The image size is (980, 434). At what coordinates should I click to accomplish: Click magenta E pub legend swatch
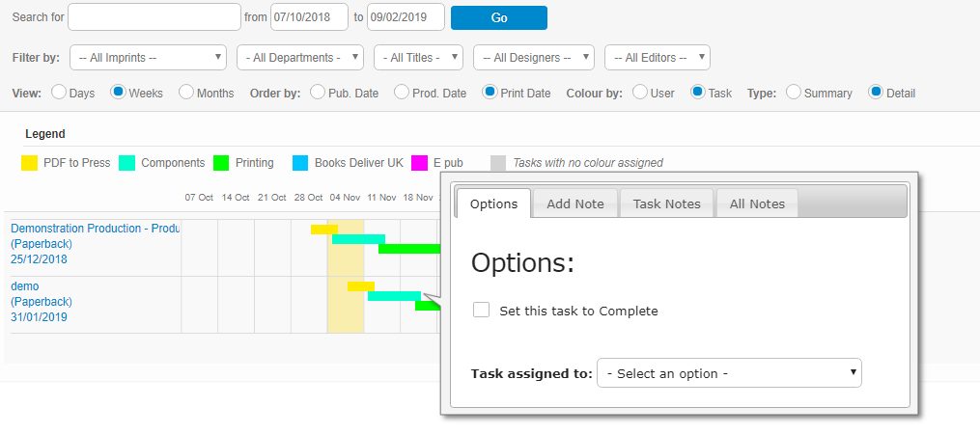pos(419,163)
